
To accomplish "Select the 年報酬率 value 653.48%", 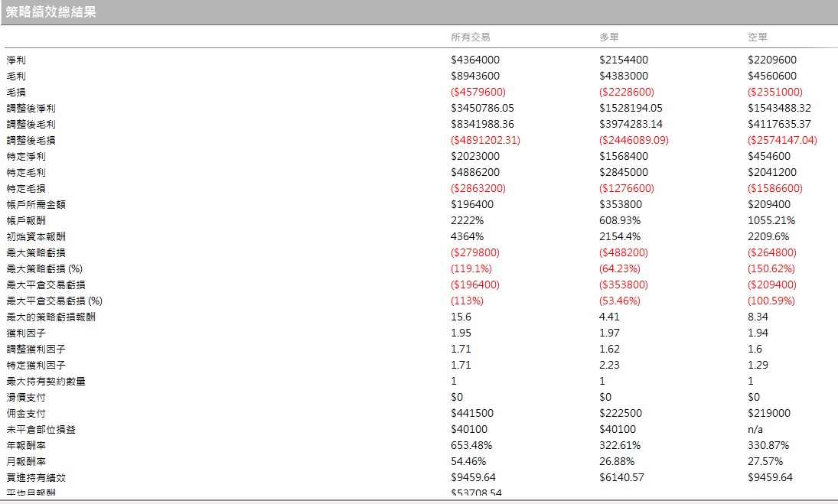I will tap(471, 445).
